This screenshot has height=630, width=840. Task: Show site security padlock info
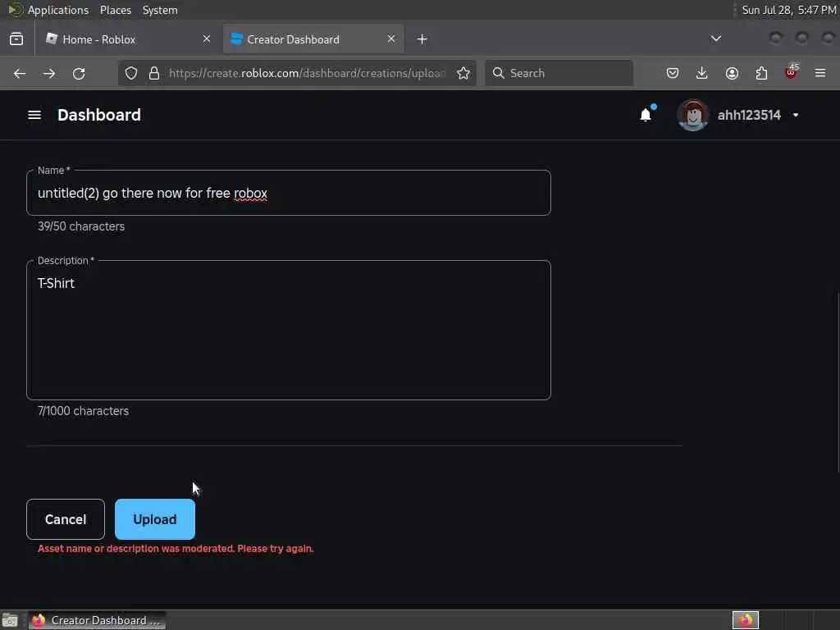point(154,73)
